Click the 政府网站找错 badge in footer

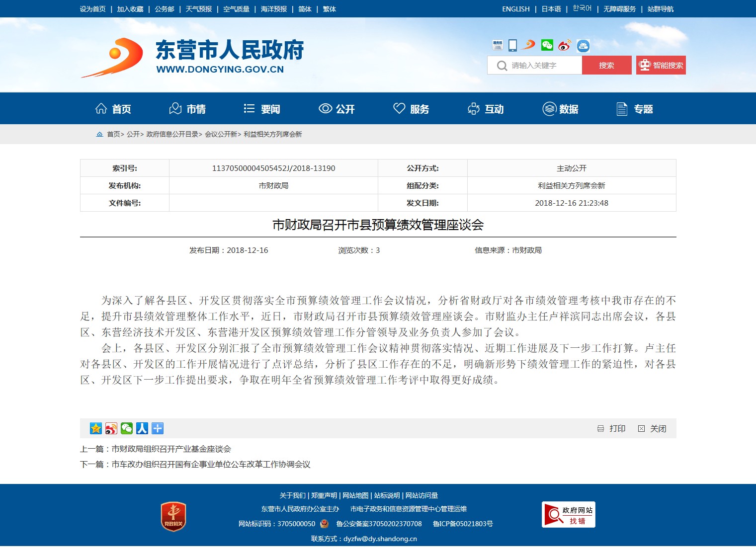click(568, 515)
